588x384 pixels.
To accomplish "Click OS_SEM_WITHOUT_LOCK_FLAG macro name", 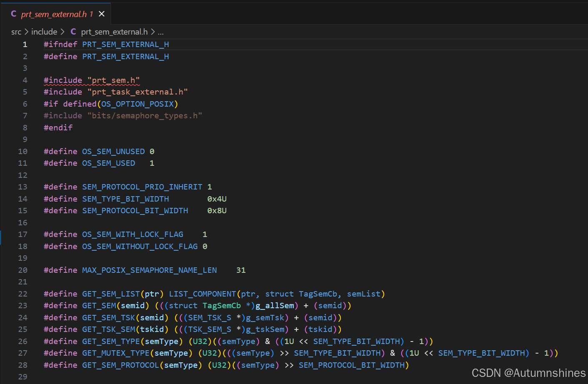I will 140,247.
